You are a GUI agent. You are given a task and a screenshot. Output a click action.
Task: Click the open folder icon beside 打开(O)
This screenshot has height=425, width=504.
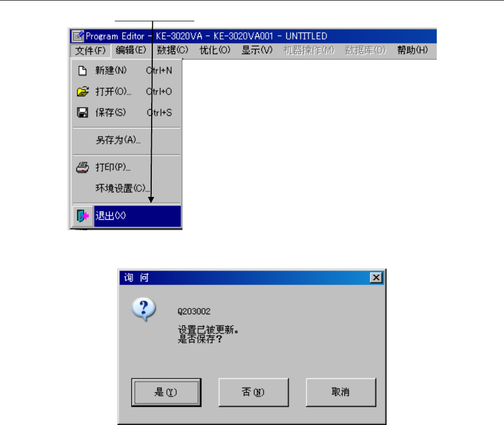pyautogui.click(x=83, y=91)
